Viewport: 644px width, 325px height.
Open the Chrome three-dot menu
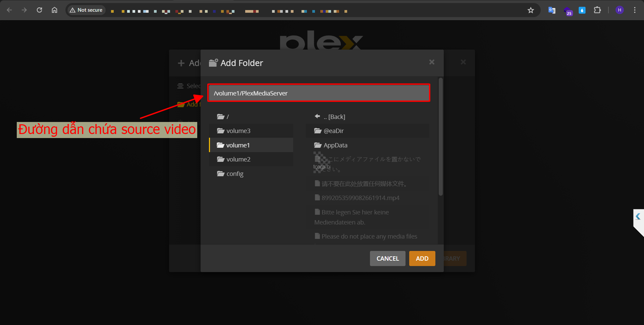(635, 10)
